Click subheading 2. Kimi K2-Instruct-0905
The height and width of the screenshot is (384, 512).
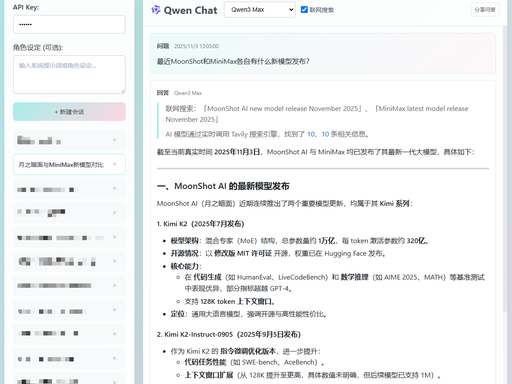click(229, 334)
